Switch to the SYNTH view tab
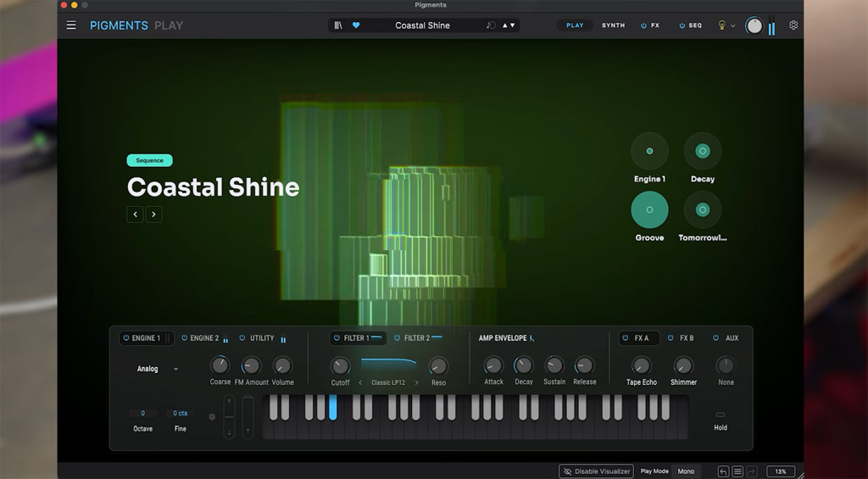 pyautogui.click(x=614, y=25)
